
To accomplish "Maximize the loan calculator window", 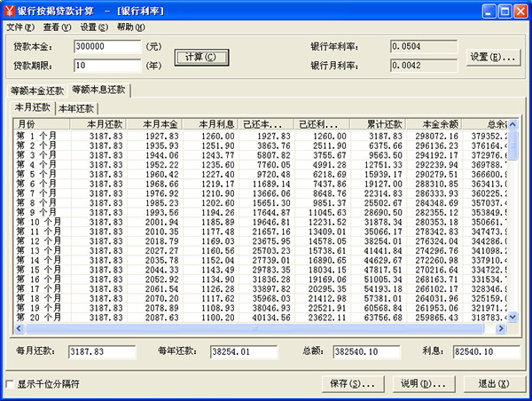I will point(505,12).
